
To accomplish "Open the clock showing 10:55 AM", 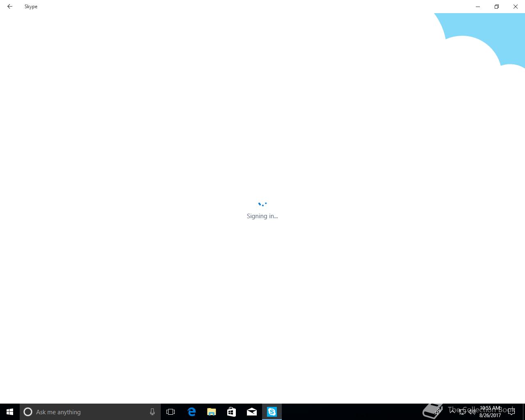I will coord(490,412).
